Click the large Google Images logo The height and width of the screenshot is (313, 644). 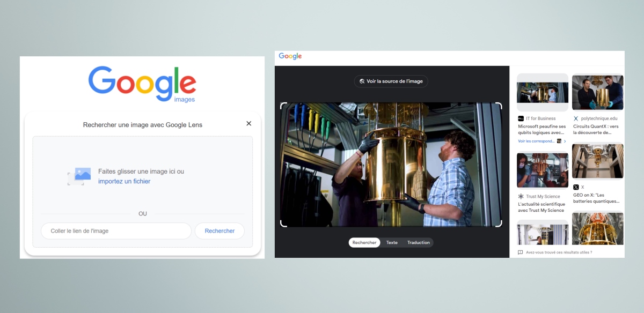pos(142,84)
